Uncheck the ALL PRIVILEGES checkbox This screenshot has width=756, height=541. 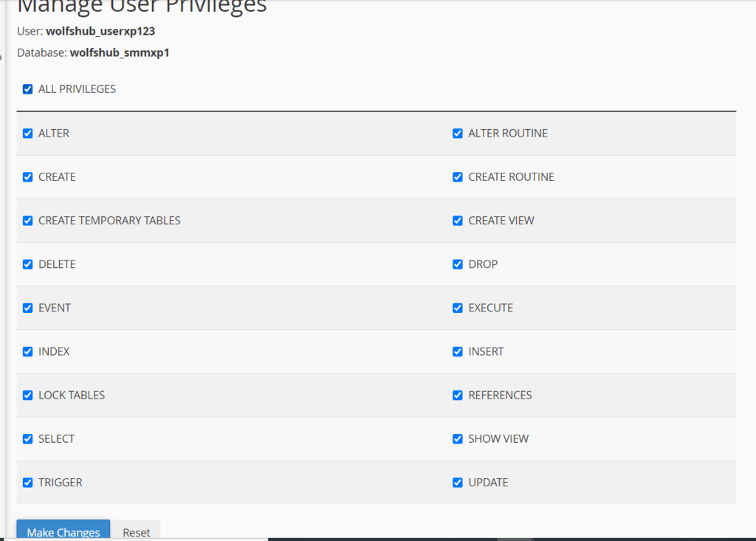28,89
